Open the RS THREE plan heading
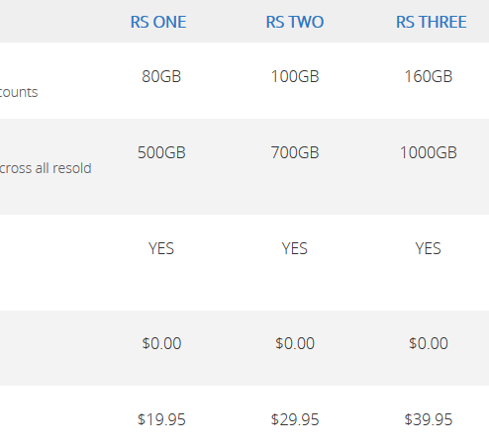The width and height of the screenshot is (489, 448). tap(432, 22)
